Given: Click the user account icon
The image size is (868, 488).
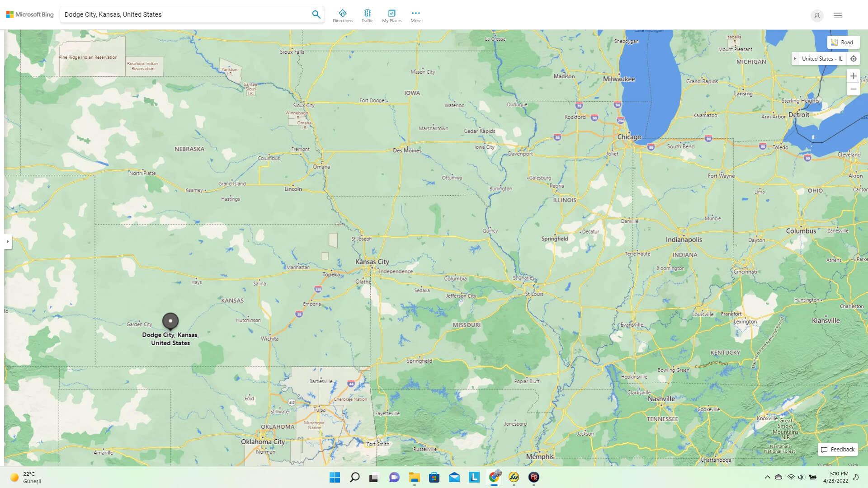Looking at the screenshot, I should (816, 15).
